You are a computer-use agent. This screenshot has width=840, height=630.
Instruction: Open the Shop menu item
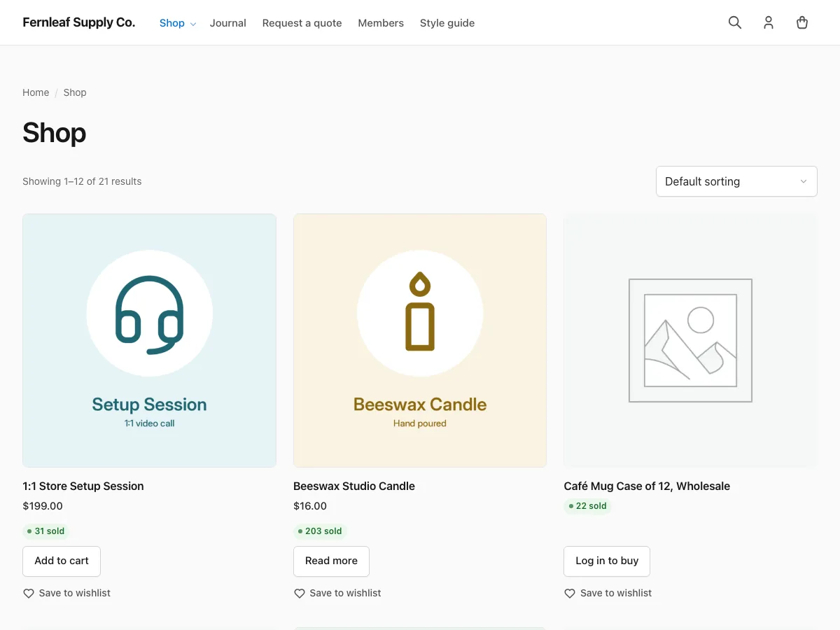172,23
